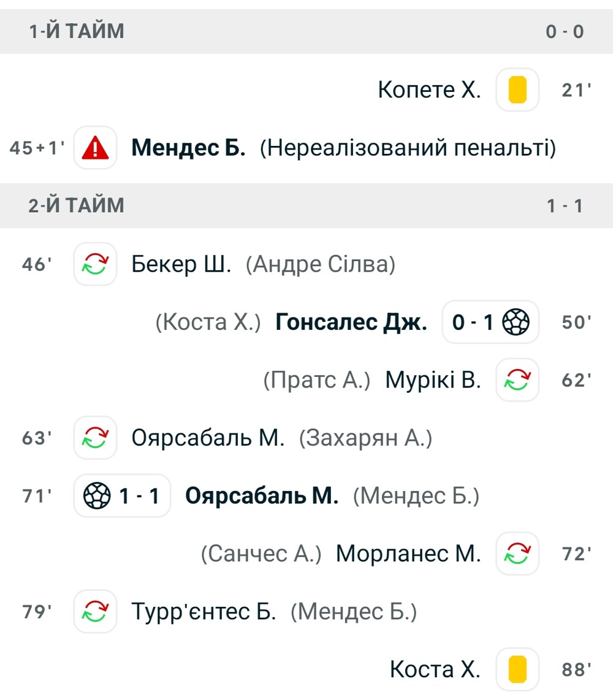Open player Мендес Б. missed penalty entry
613x700 pixels.
188,148
